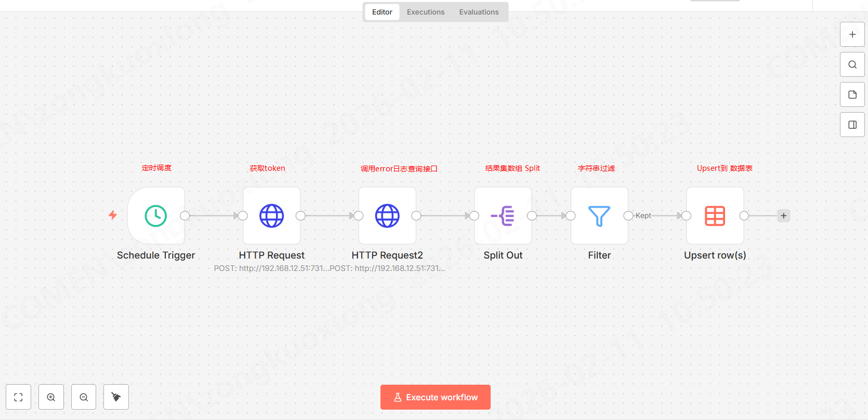This screenshot has width=868, height=420.
Task: Open the Split Out node
Action: (x=503, y=216)
